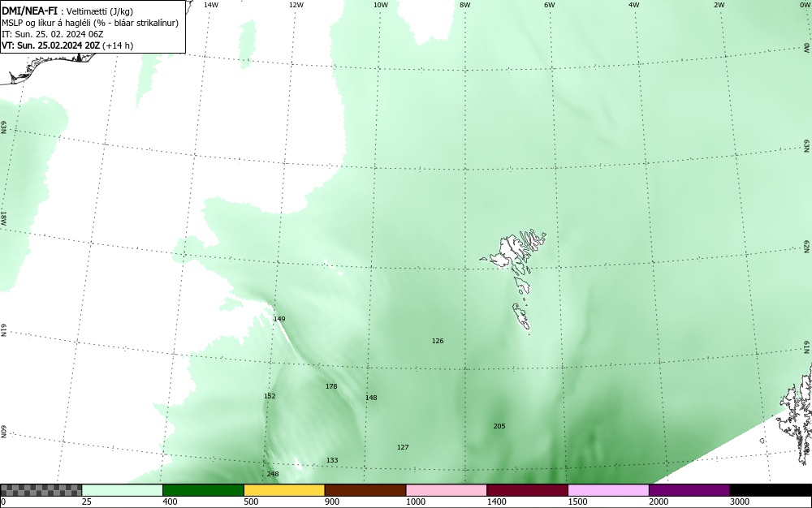The height and width of the screenshot is (508, 812).
Task: Choose the light violet 1500–2000 legend swatch
Action: 608,490
